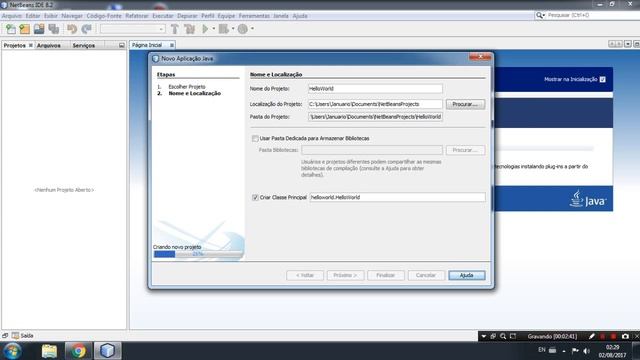Open editor tab list dropdown arrow
Image resolution: width=640 pixels, height=360 pixels.
coord(628,44)
